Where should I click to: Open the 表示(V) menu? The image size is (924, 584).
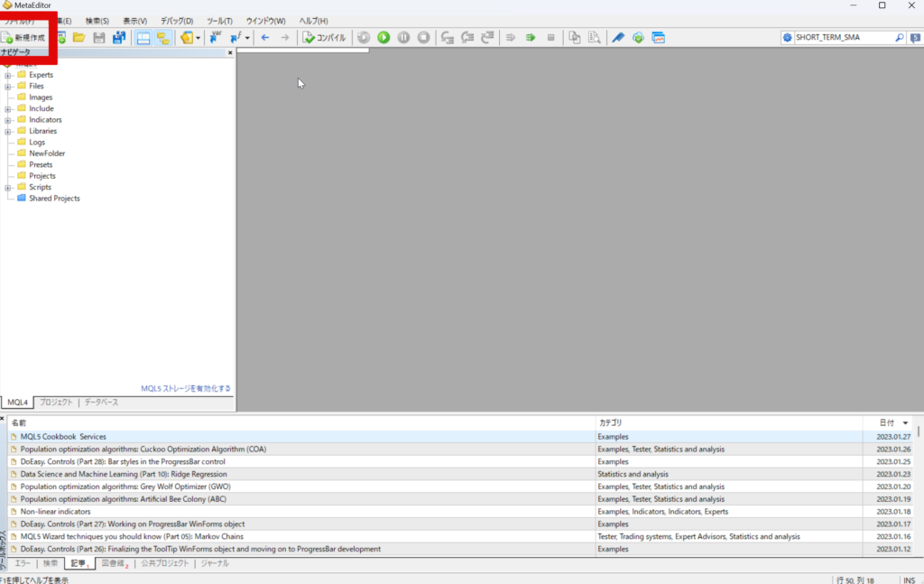pos(134,21)
